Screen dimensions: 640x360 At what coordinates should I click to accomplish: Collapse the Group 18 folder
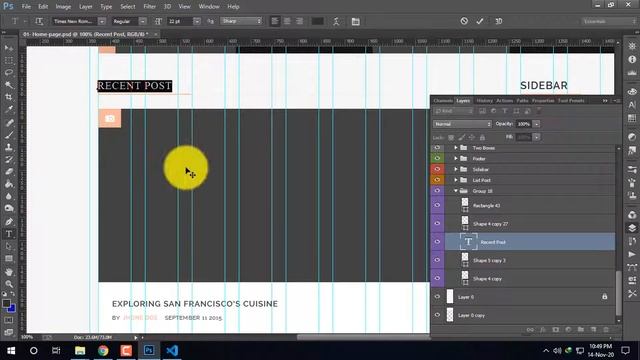tap(456, 191)
